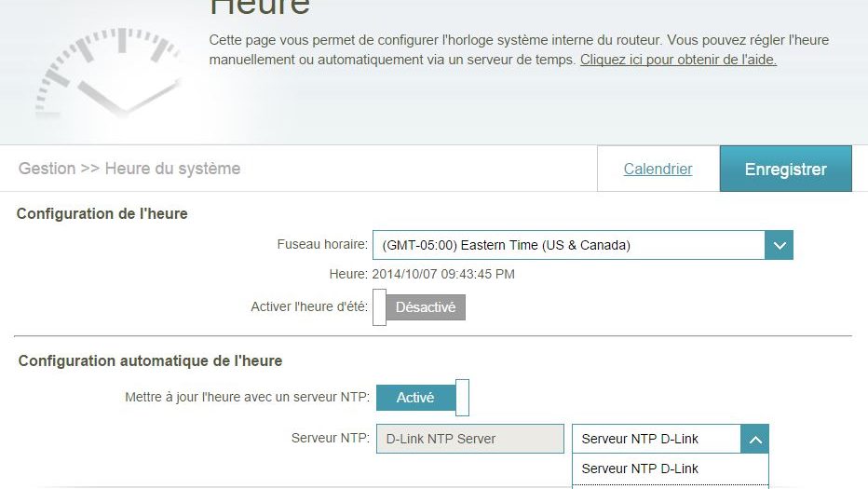Click the current time 2014/10/07 09:43:45 PM
868x489 pixels.
443,275
